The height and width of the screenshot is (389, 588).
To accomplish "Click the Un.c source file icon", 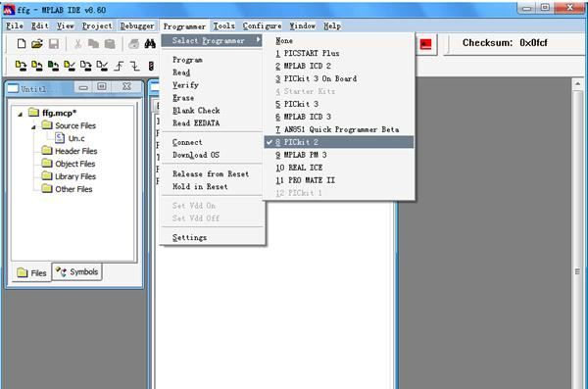I will coord(60,138).
